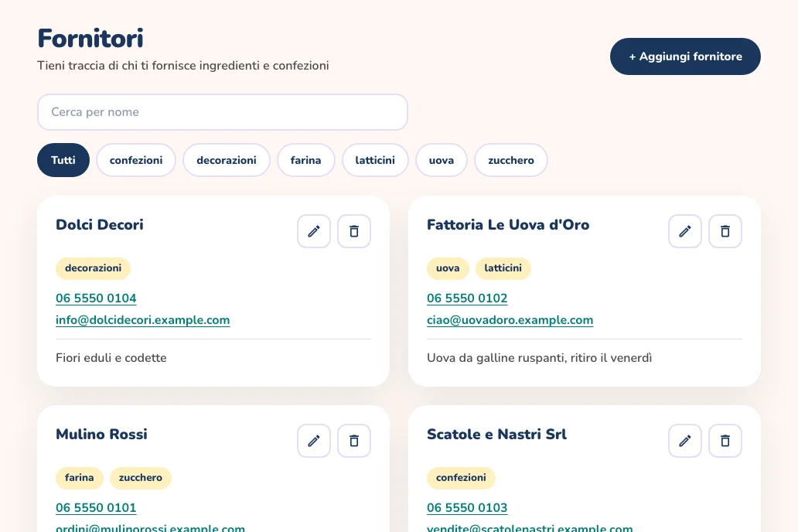The width and height of the screenshot is (798, 532).
Task: Click the note Fiori eduli e codette
Action: pos(111,358)
